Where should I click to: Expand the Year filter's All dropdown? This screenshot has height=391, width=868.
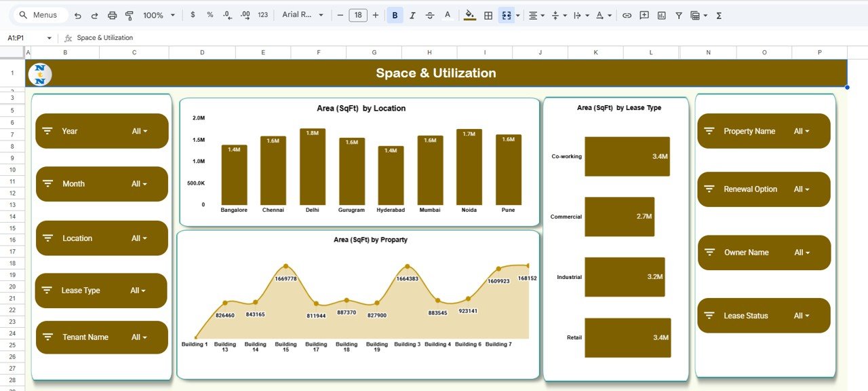(x=140, y=130)
